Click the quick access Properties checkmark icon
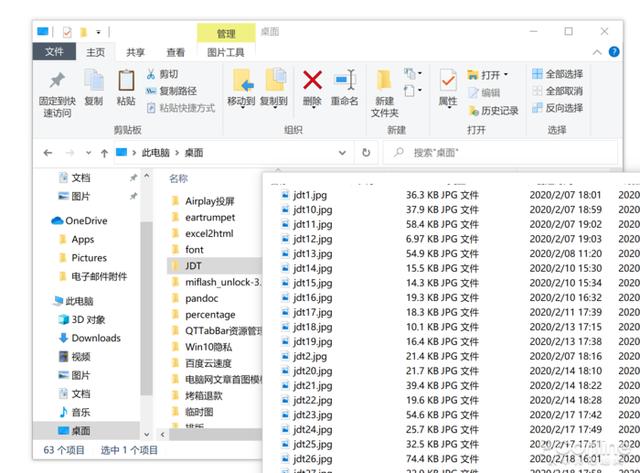 click(x=67, y=32)
